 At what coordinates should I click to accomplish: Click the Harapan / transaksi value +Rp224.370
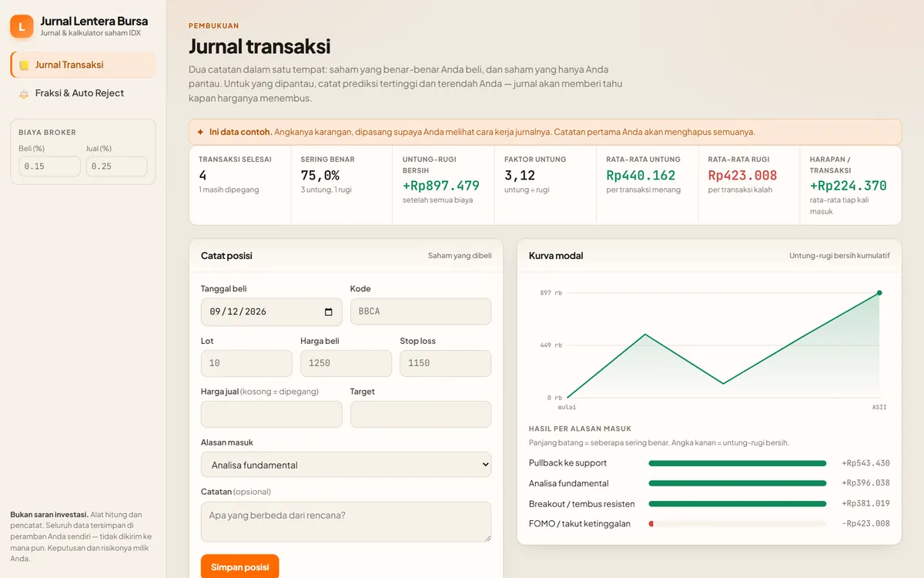point(849,186)
